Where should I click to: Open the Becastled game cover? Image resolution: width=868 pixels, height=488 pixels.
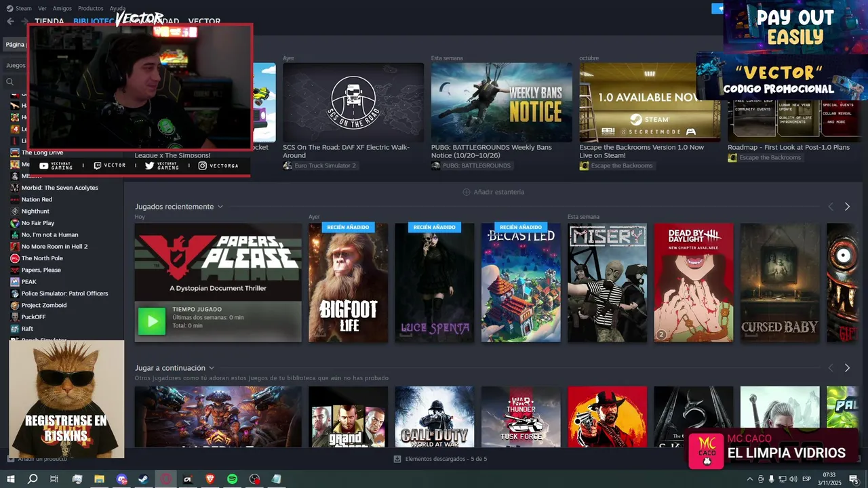pos(521,283)
